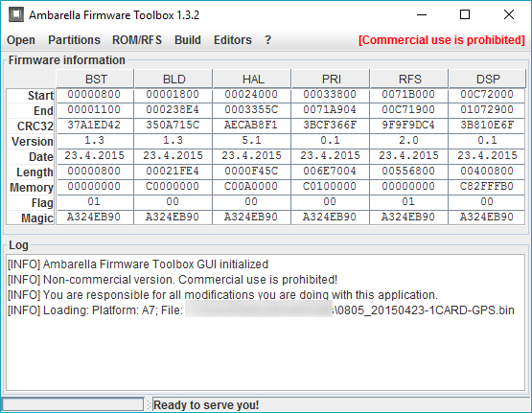
Task: Select the RFS Start cell 0071B000
Action: 409,94
